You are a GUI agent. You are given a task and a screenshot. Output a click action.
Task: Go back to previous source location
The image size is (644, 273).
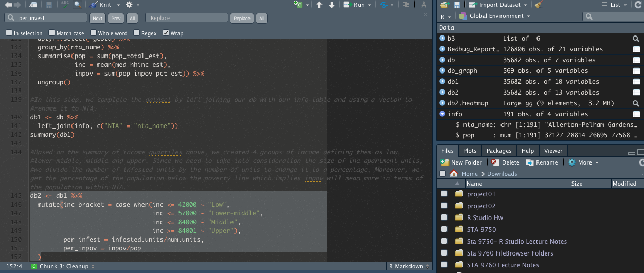8,5
